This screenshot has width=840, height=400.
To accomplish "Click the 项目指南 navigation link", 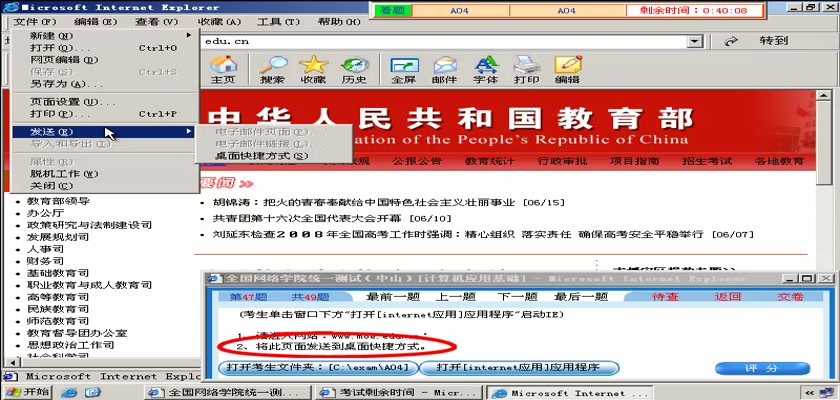I will pos(634,161).
